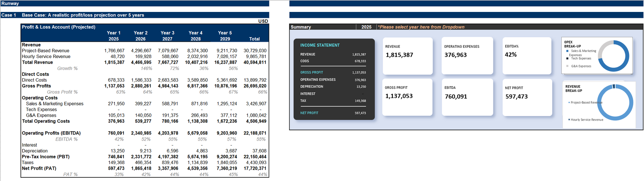The width and height of the screenshot is (644, 181).
Task: Open the Summary year dropdown showing 2025
Action: (x=366, y=27)
